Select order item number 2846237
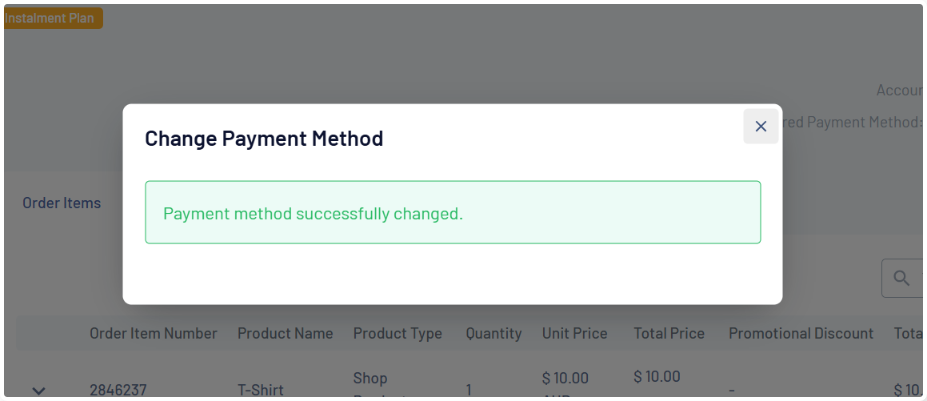Image resolution: width=927 pixels, height=401 pixels. coord(118,390)
